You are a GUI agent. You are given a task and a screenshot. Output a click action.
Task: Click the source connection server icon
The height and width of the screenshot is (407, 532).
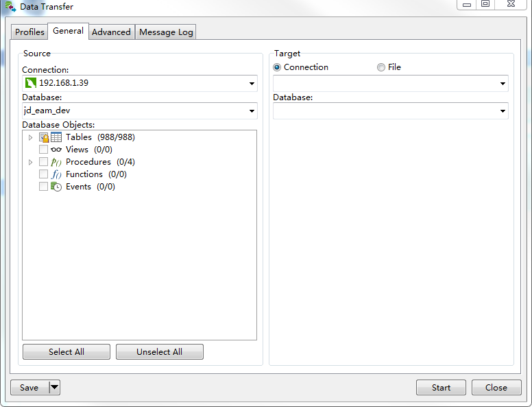point(31,82)
